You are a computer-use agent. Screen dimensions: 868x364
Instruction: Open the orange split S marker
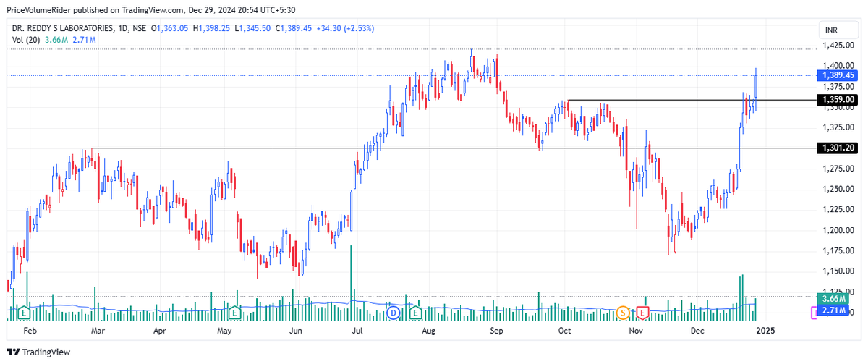[622, 313]
